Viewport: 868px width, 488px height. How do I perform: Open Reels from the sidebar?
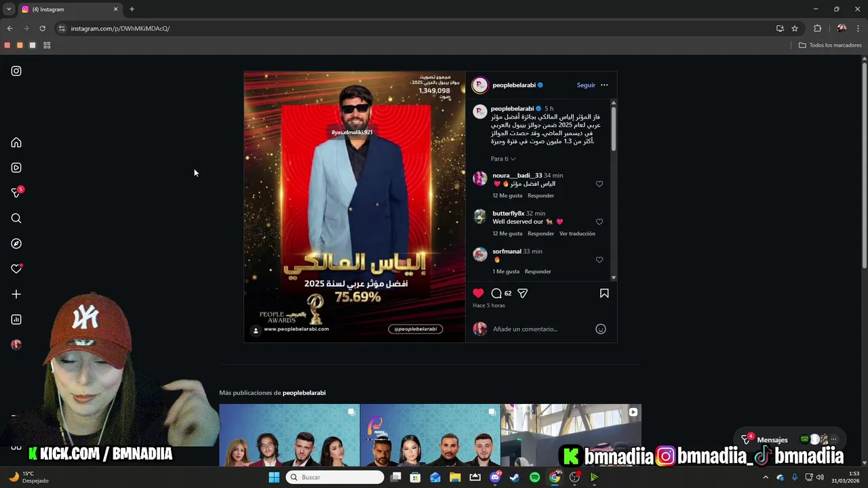[x=16, y=168]
